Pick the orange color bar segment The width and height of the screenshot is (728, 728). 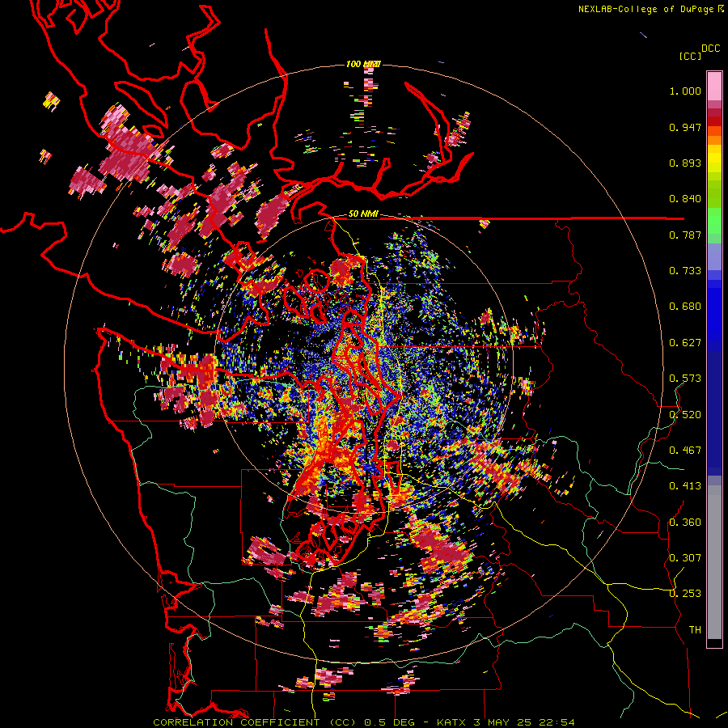tap(714, 140)
